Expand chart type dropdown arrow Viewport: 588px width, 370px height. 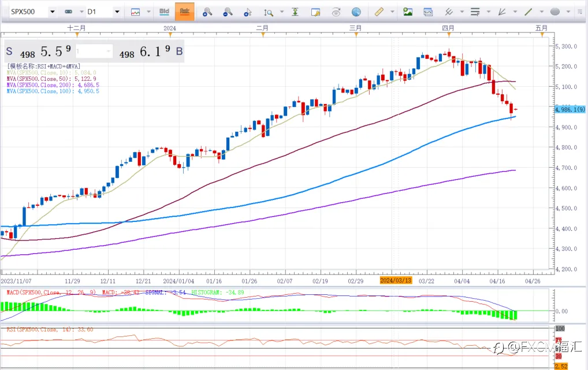pyautogui.click(x=148, y=12)
